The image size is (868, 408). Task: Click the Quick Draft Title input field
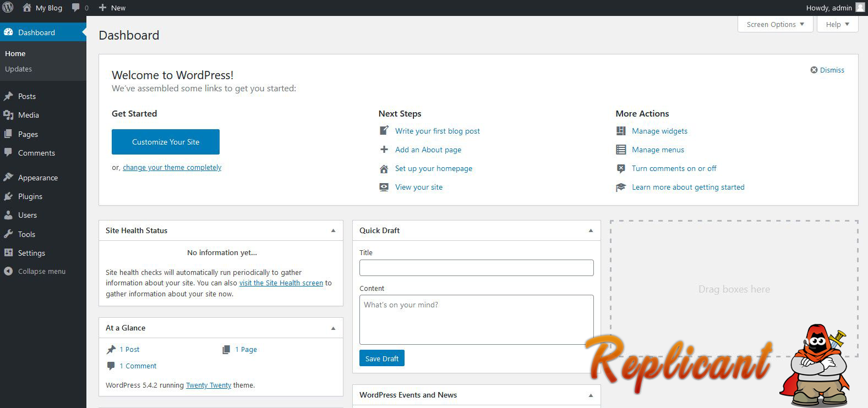[477, 268]
